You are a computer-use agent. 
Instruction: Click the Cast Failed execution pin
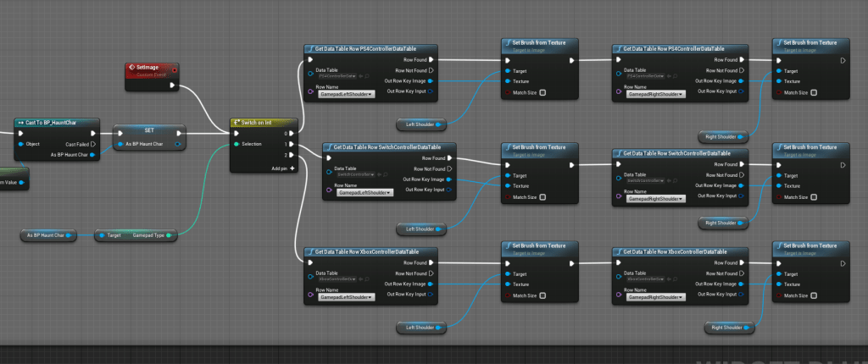pyautogui.click(x=95, y=144)
